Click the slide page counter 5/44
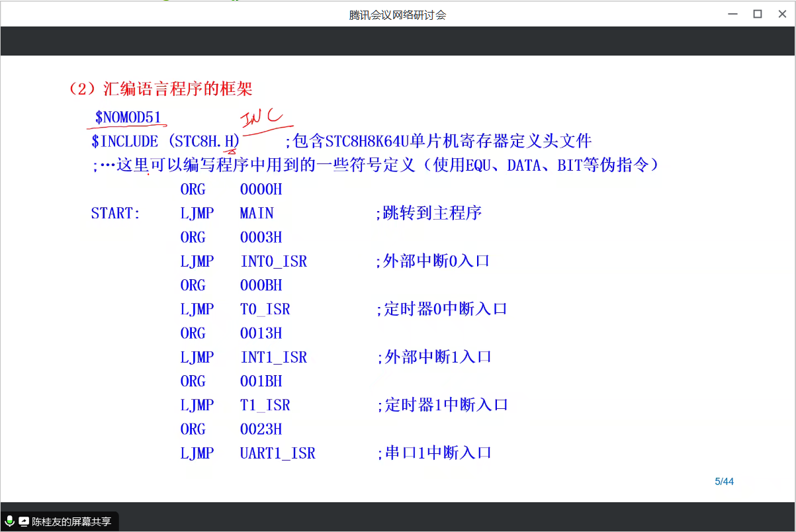Viewport: 796px width, 532px height. (x=724, y=482)
